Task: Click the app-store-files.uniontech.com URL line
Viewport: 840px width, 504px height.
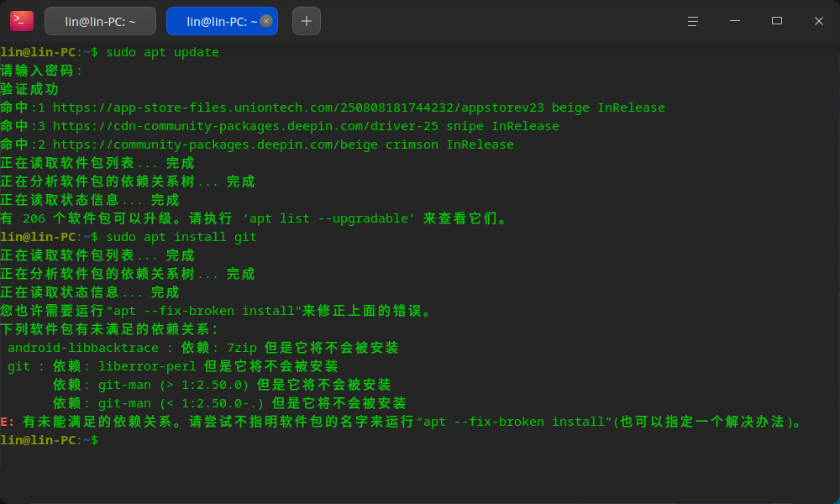Action: tap(332, 108)
